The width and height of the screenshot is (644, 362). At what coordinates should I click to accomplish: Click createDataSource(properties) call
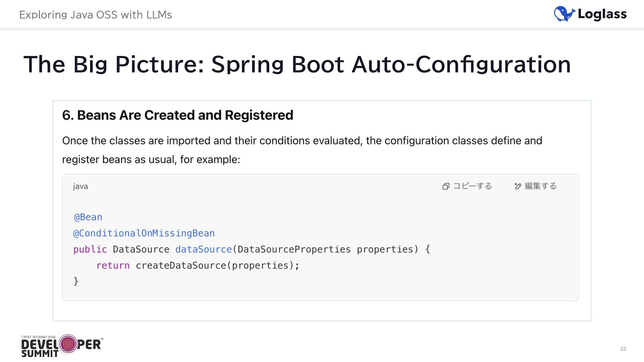click(217, 265)
